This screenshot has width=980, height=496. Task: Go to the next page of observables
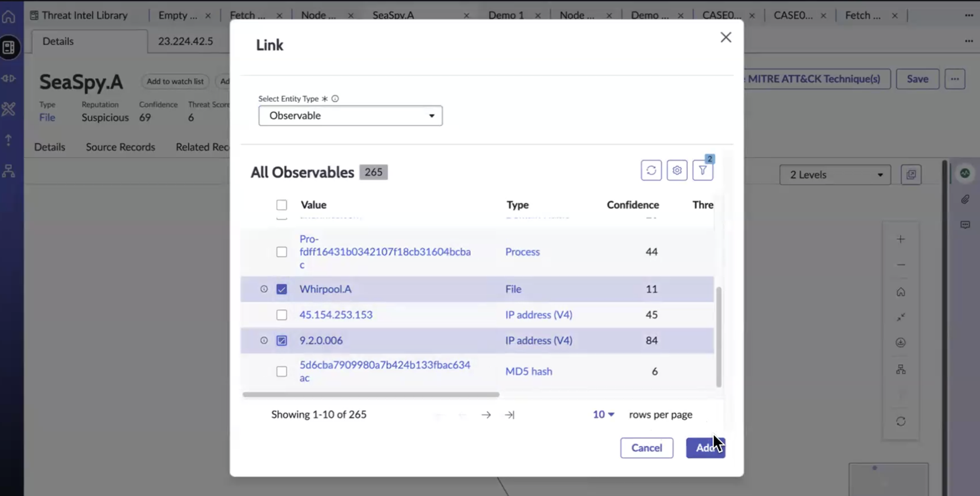(486, 415)
